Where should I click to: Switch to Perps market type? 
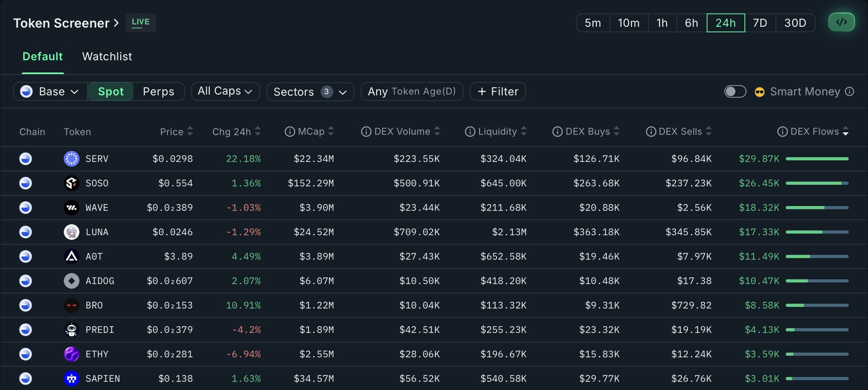click(159, 92)
